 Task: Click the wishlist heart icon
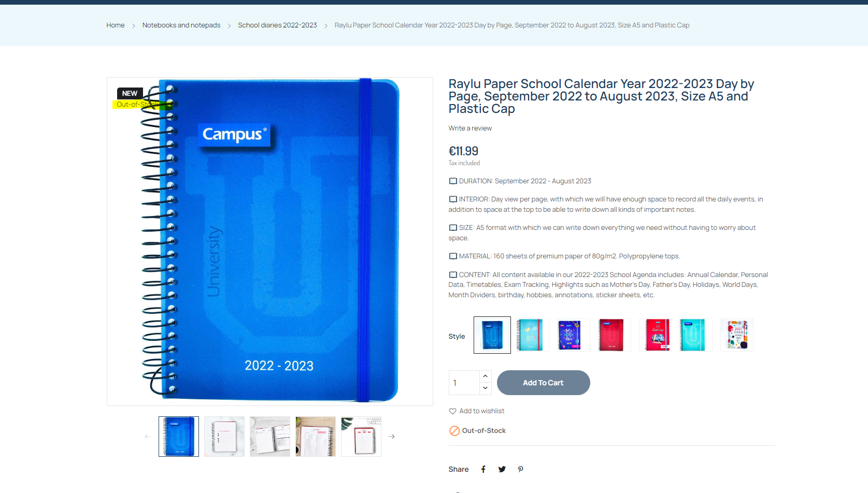452,411
